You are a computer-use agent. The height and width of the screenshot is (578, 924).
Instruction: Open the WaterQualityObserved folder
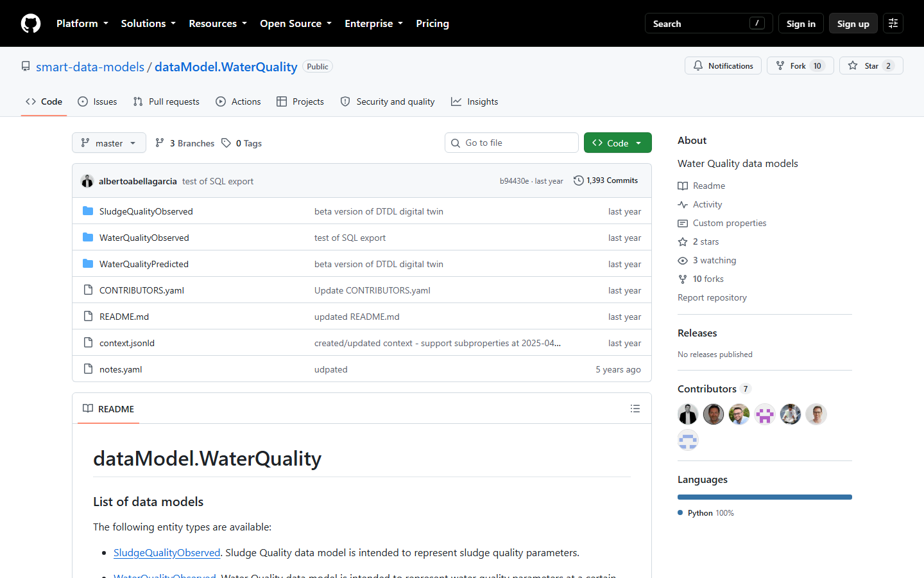(144, 238)
